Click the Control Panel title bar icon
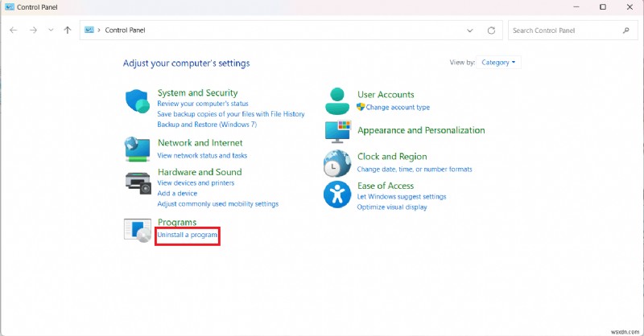Viewport: 644px width, 336px height. click(10, 7)
